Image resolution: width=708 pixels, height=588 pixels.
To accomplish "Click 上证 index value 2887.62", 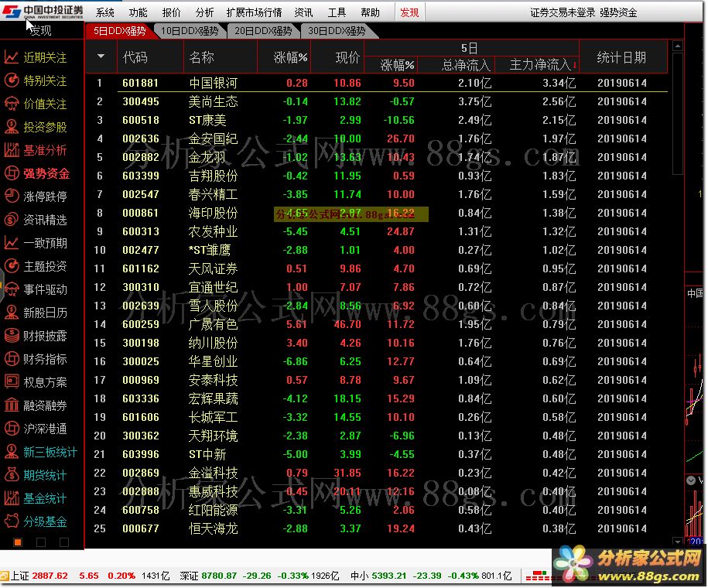I will pos(50,576).
